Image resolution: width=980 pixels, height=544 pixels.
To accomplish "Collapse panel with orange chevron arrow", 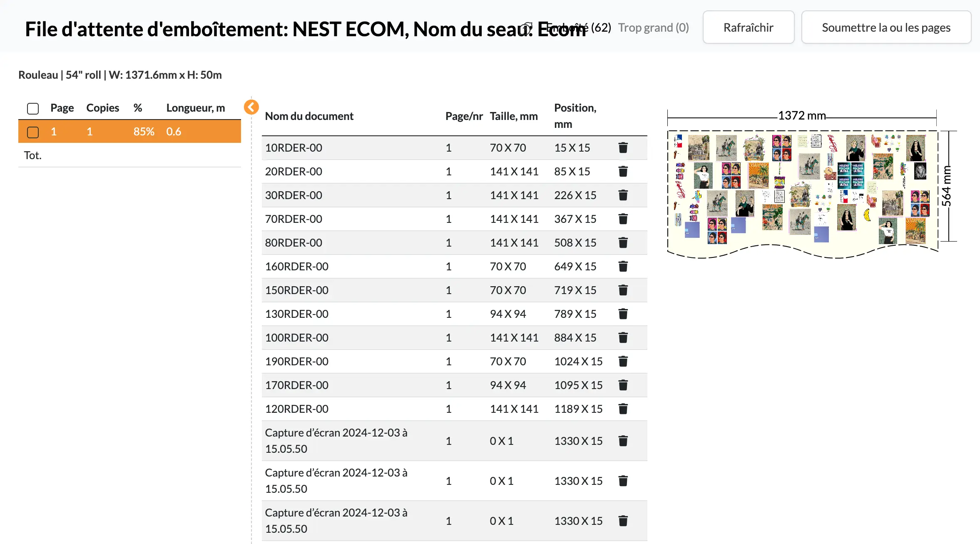I will 251,107.
